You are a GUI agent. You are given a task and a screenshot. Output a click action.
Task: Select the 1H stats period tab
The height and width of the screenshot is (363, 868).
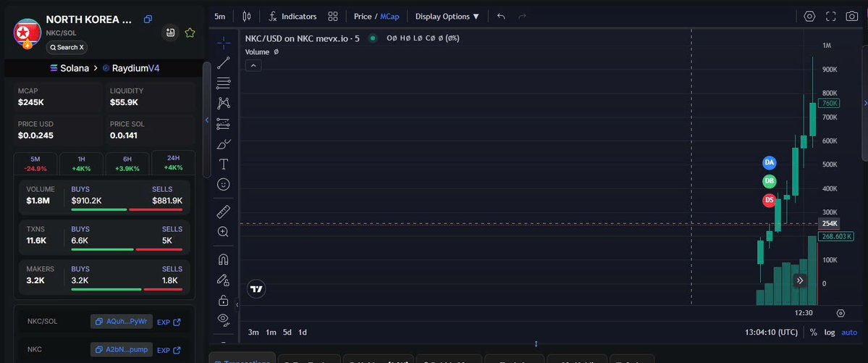coord(81,164)
